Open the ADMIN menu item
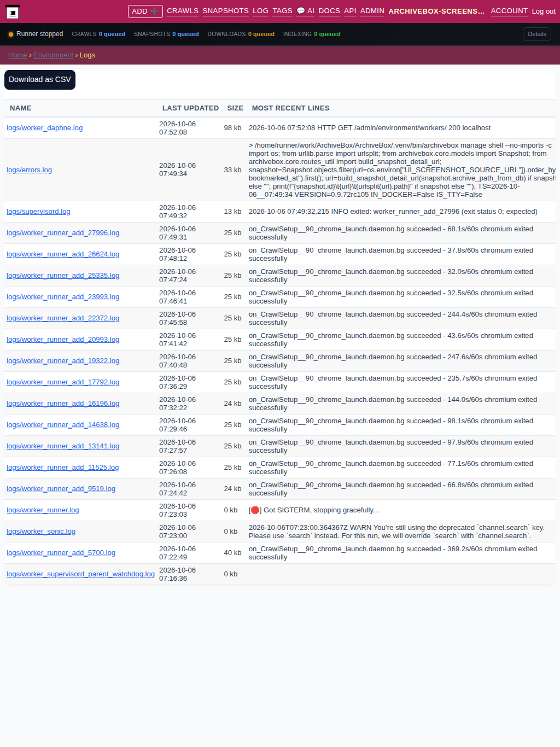Image resolution: width=560 pixels, height=747 pixels. 372,11
